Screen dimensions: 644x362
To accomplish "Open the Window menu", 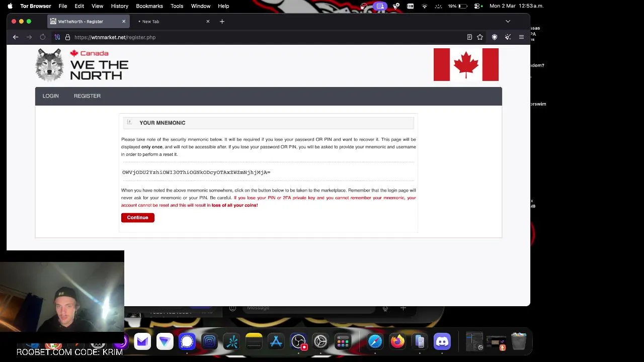I will [201, 6].
